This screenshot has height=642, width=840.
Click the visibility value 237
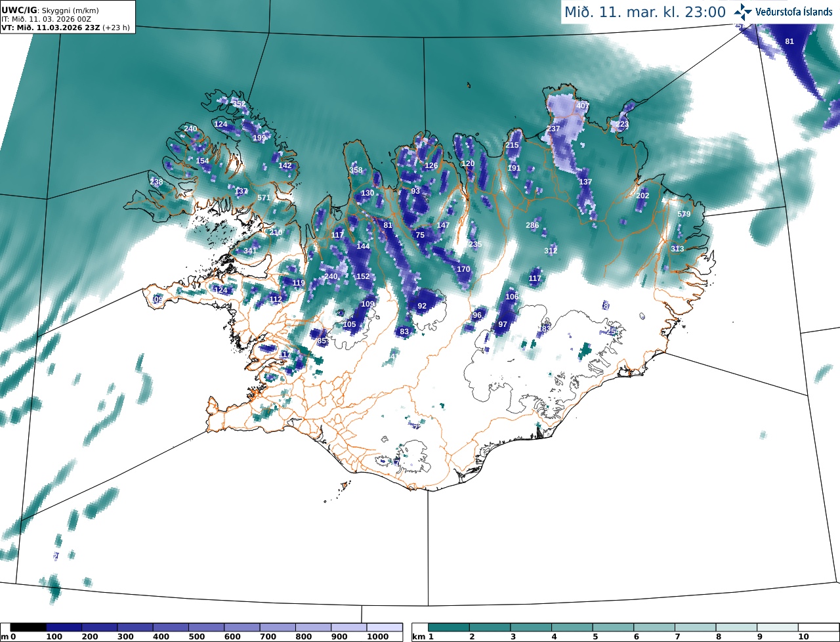click(553, 129)
